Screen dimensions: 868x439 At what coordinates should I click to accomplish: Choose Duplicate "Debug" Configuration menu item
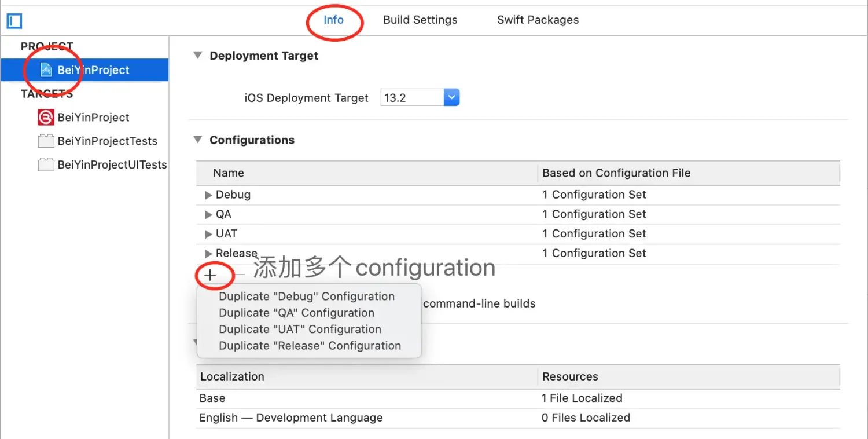306,296
